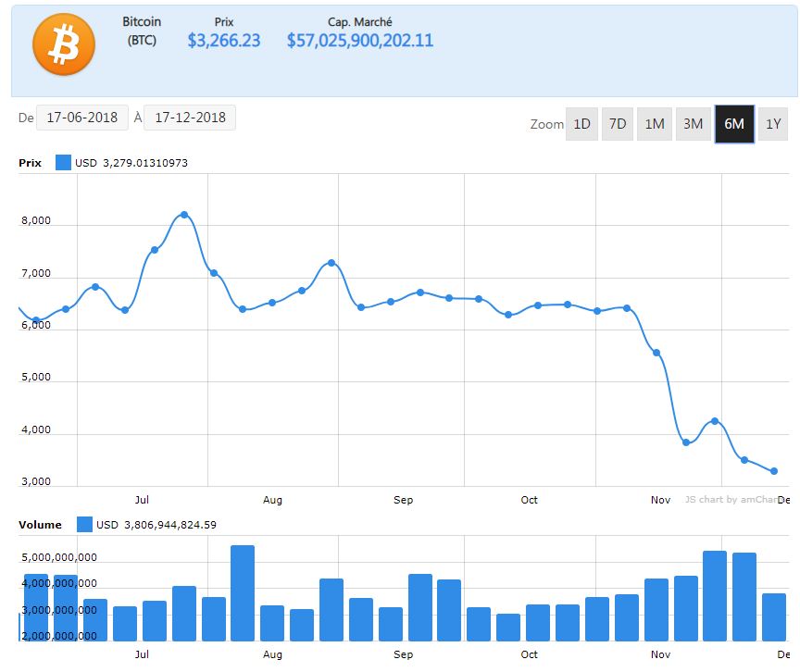Select the 7D zoom range
The height and width of the screenshot is (672, 800).
pos(618,124)
